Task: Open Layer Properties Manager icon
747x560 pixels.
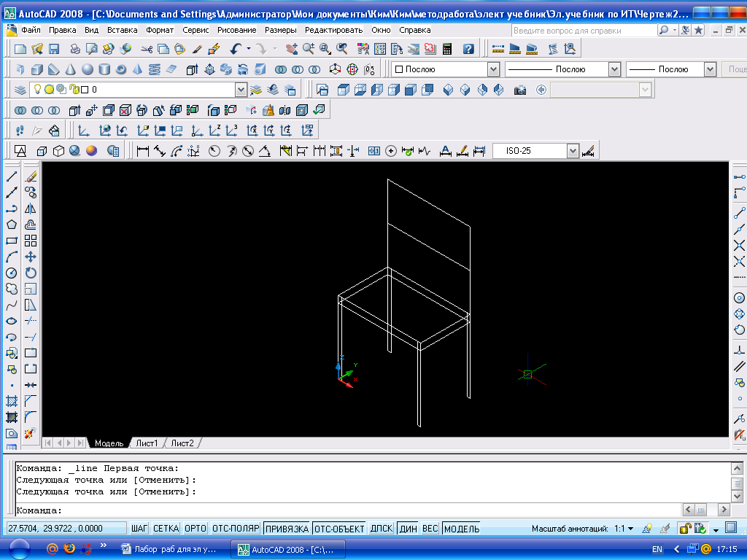Action: [20, 90]
